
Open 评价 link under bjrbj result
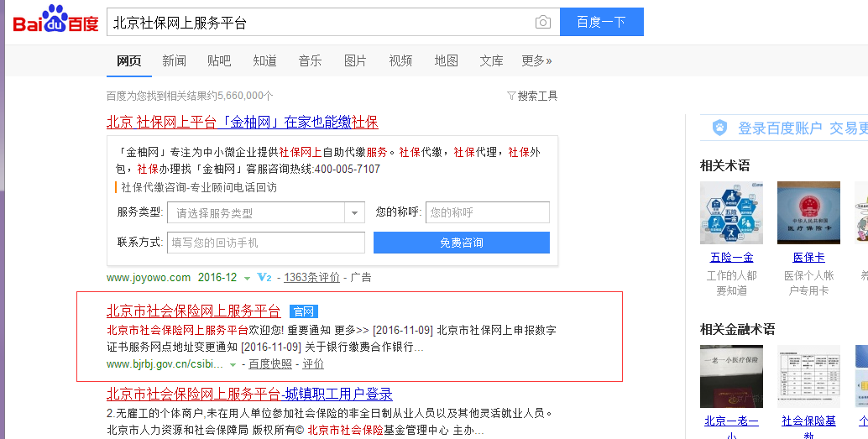pyautogui.click(x=313, y=363)
